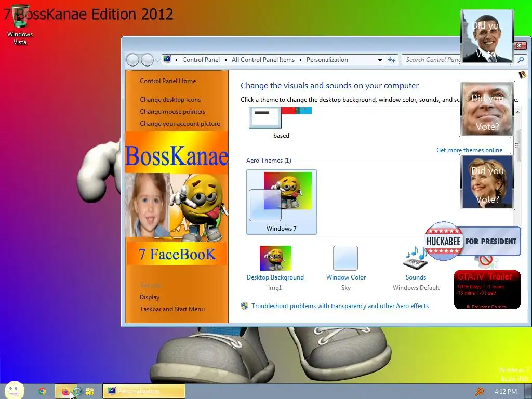Click the Back navigation button
The width and height of the screenshot is (532, 399).
(x=132, y=60)
